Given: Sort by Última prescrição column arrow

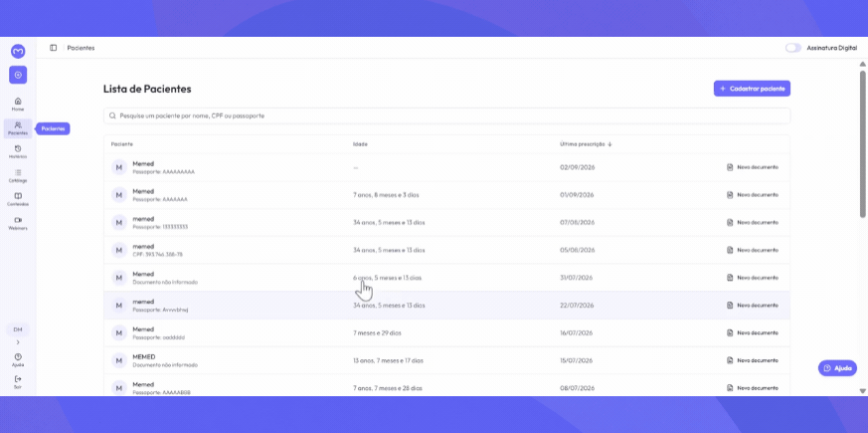Looking at the screenshot, I should pos(609,144).
